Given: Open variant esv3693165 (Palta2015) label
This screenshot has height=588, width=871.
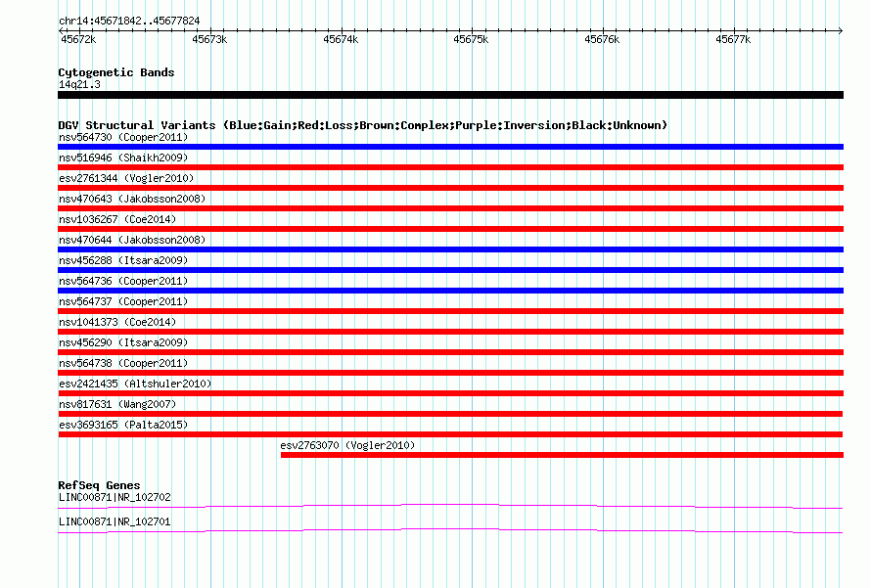Looking at the screenshot, I should pos(123,425).
